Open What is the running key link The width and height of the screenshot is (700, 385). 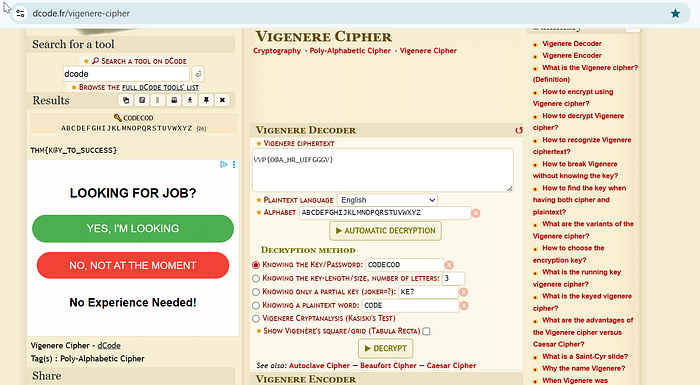[x=577, y=278]
